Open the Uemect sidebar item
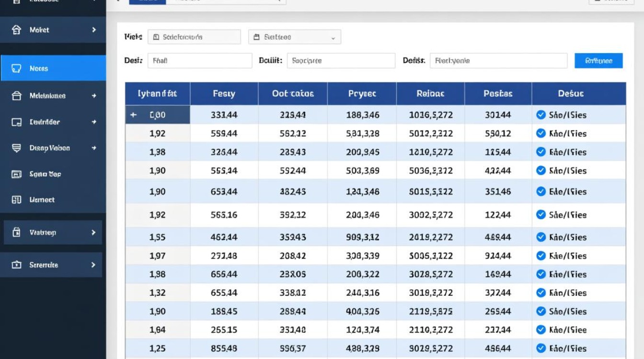The width and height of the screenshot is (644, 359). click(42, 200)
